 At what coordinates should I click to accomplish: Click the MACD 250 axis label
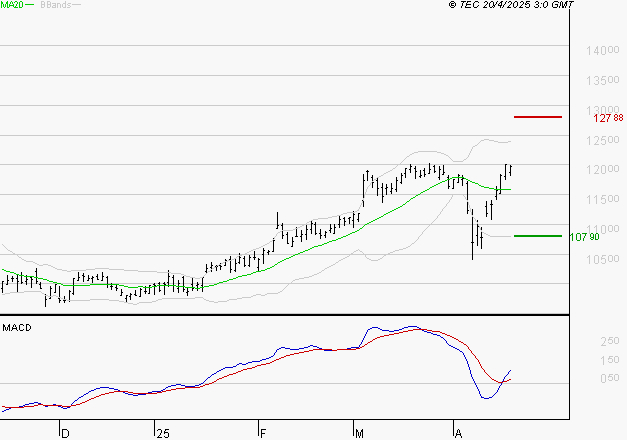(610, 341)
